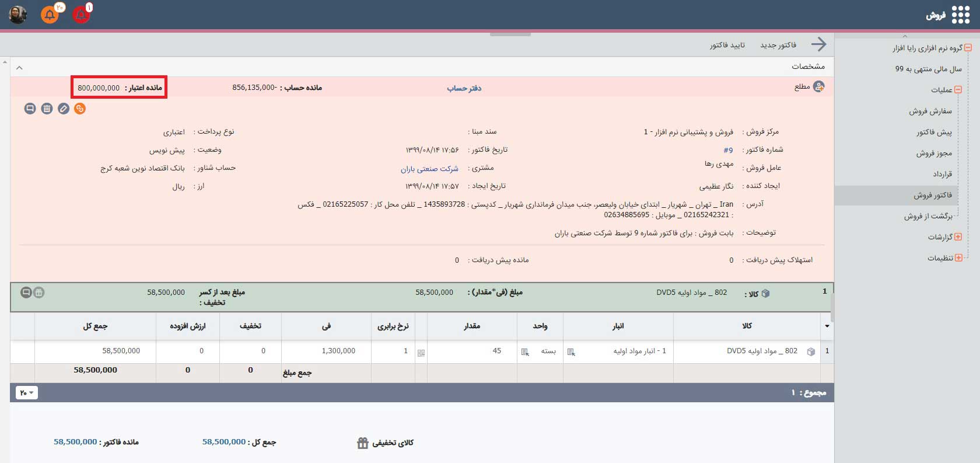Screen dimensions: 980x463
Task: Expand the گزارشات tree node
Action: pyautogui.click(x=958, y=237)
